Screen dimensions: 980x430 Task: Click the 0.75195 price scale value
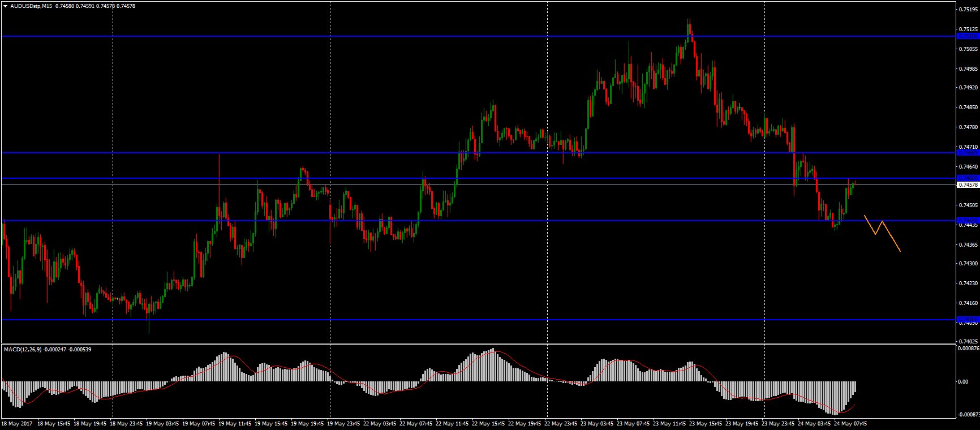coord(969,10)
